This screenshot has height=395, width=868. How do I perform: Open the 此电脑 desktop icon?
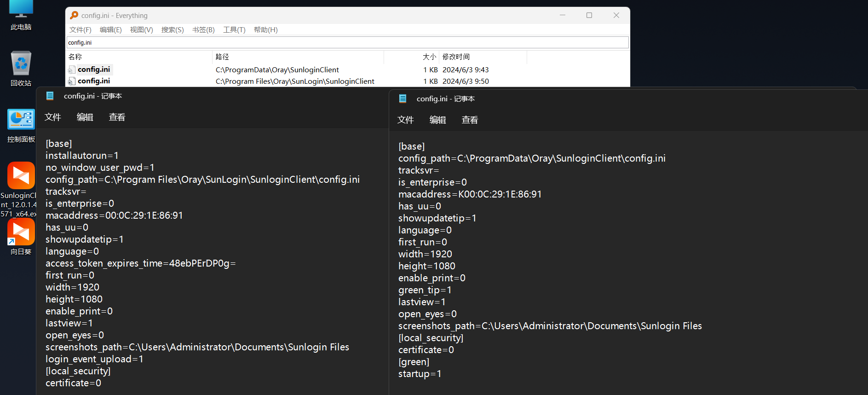[x=21, y=15]
